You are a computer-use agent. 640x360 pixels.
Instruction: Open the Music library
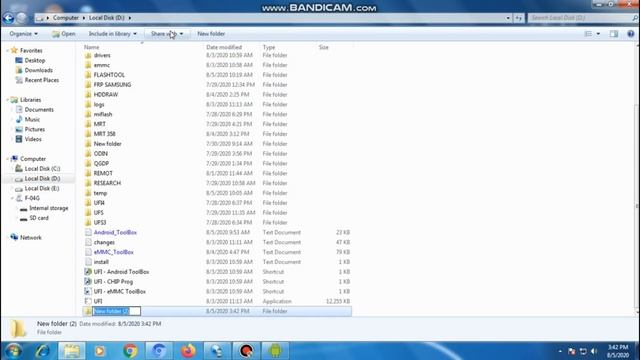(32, 120)
